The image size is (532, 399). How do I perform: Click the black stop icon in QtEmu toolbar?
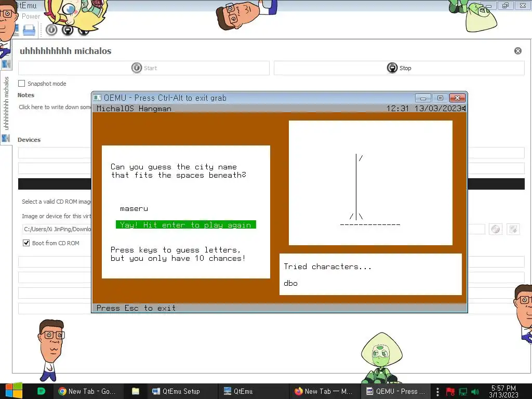pos(68,30)
